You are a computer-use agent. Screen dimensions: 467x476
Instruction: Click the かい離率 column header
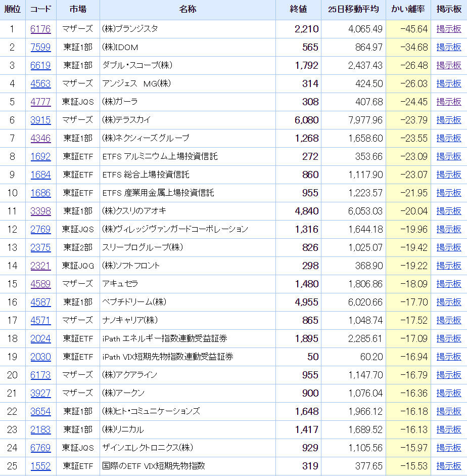point(408,10)
